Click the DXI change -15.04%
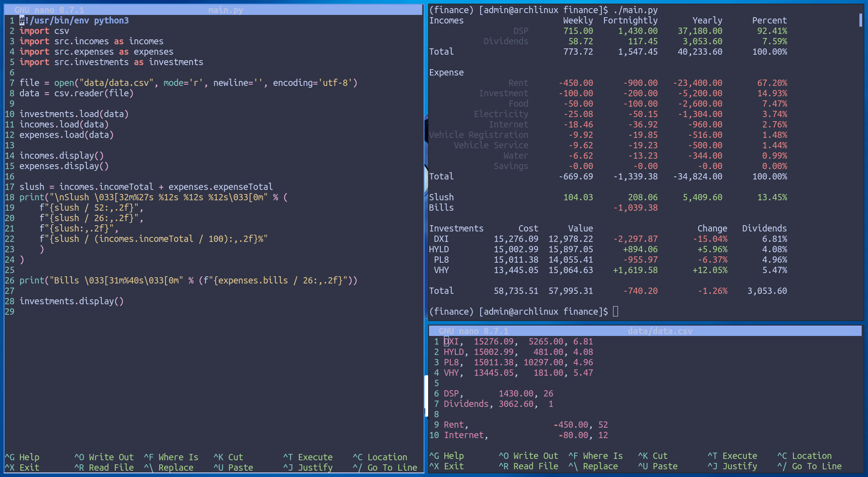868x477 pixels. [x=710, y=239]
